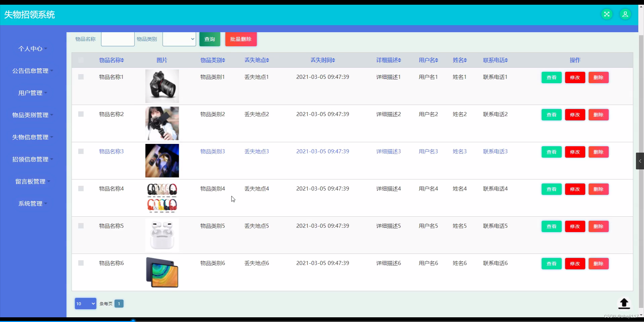The image size is (644, 322).
Task: Sort the list by 丢失时间 column
Action: coord(322,60)
